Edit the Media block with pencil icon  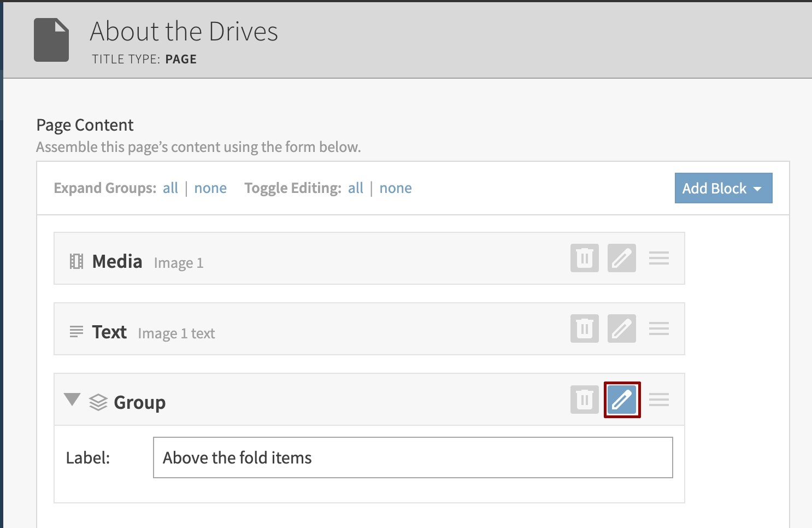coord(621,258)
